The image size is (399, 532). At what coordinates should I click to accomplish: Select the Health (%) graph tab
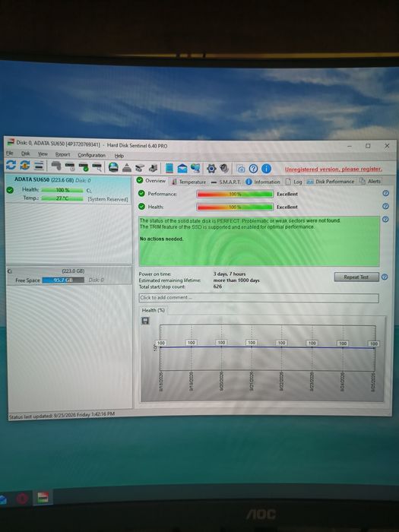(154, 310)
